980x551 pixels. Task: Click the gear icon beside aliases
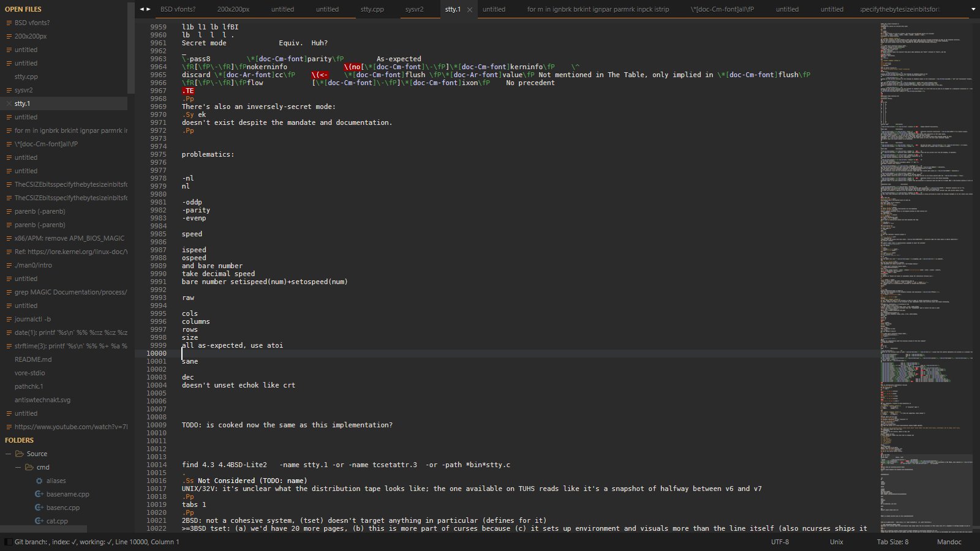39,481
